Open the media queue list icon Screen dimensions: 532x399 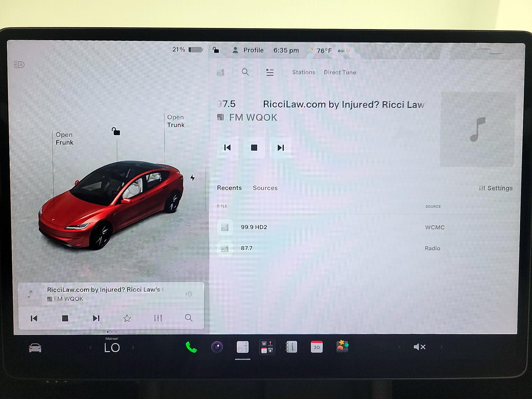tap(270, 73)
